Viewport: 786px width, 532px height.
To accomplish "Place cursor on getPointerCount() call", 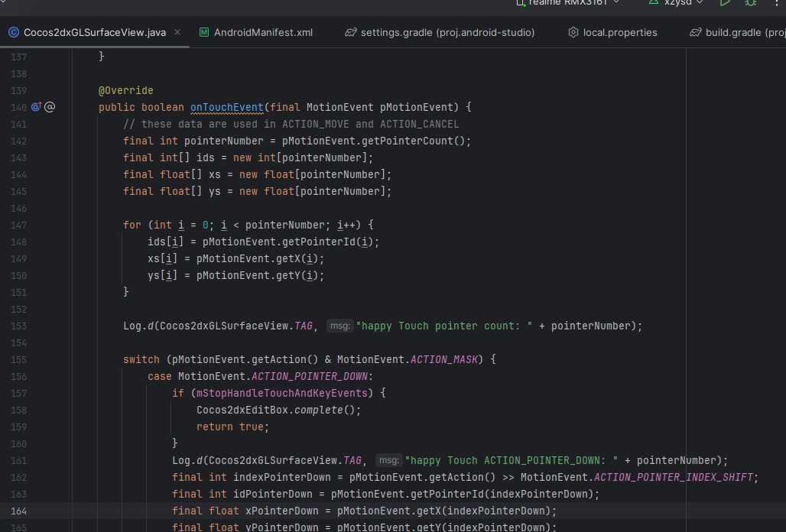I will point(413,141).
